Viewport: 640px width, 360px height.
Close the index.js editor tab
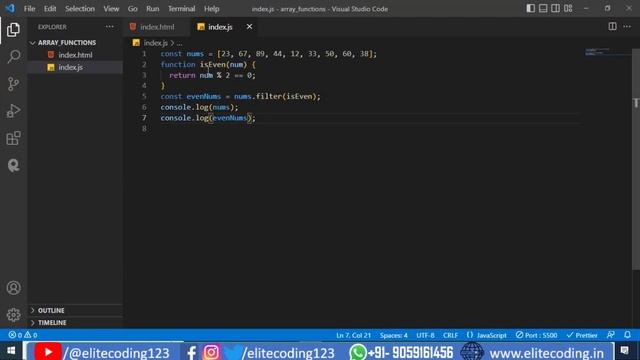249,27
